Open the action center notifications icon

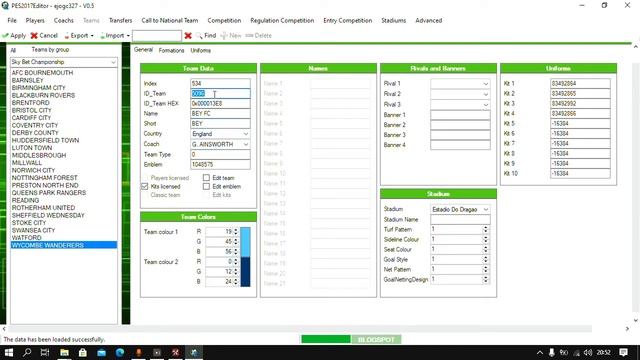pos(623,352)
